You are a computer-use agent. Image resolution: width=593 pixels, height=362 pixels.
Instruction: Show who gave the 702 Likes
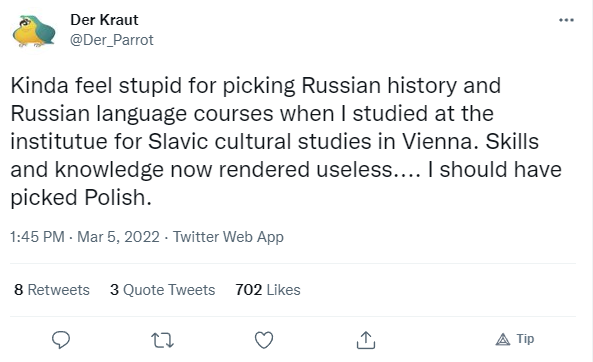tap(268, 290)
